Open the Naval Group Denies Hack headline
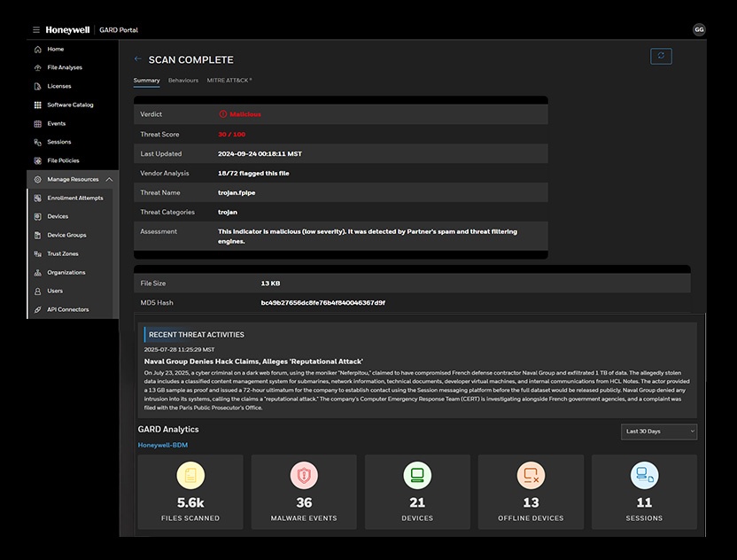Screen dimensions: 737x560 coord(253,362)
